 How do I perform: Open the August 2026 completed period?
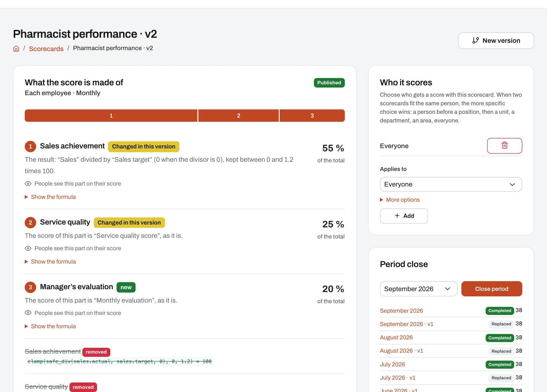(396, 337)
